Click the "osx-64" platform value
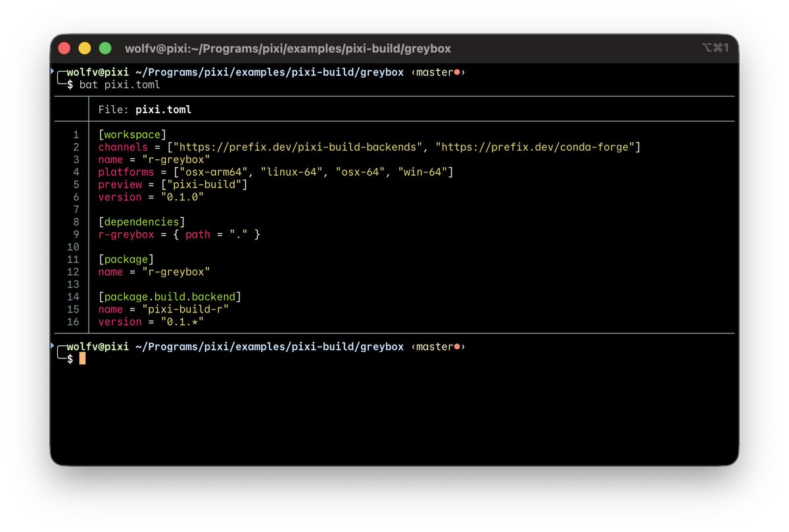The image size is (789, 532). pos(360,172)
